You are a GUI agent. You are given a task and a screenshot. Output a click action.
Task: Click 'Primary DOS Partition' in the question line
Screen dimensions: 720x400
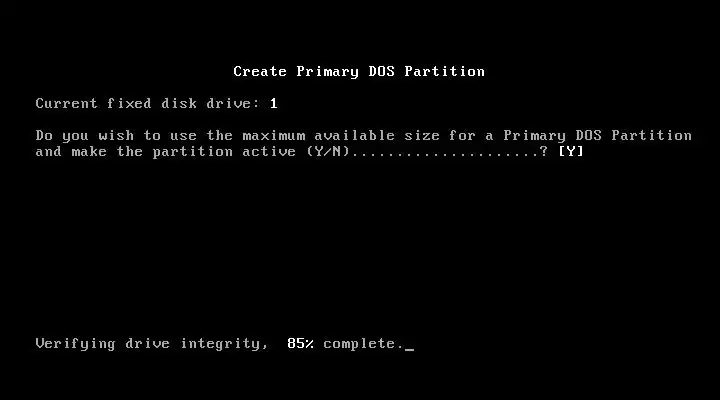coord(597,136)
